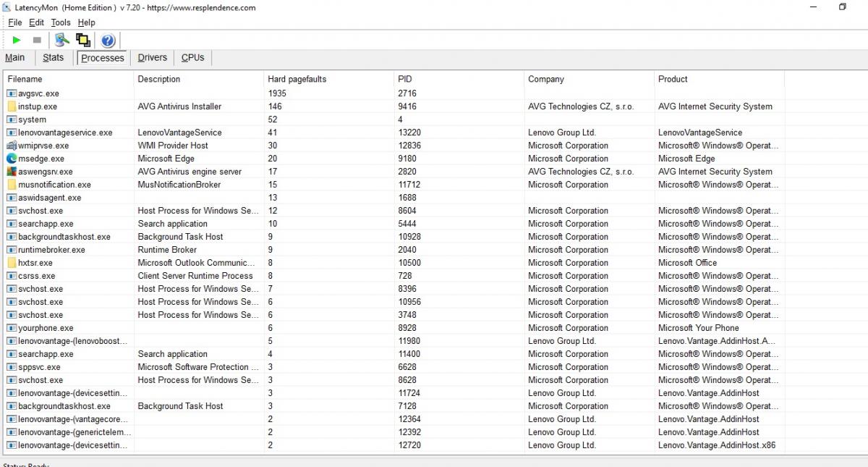Open the File menu
868x467 pixels.
[15, 22]
